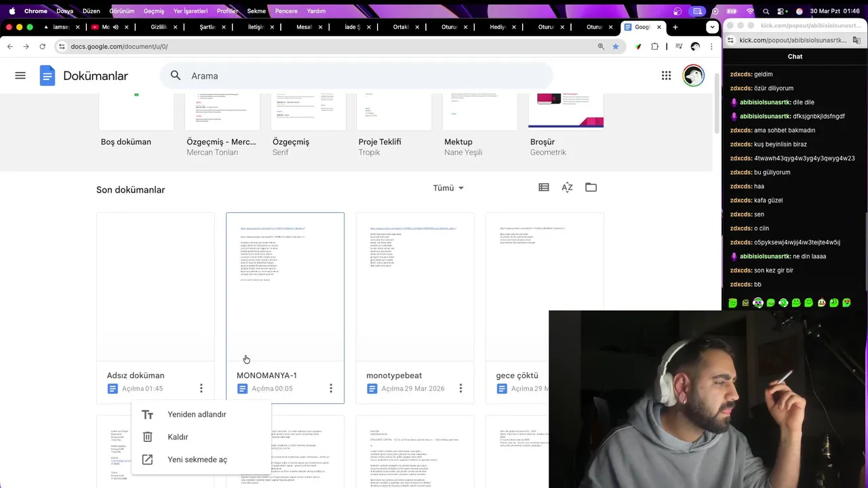The image size is (868, 488).
Task: Focus the Arama search field
Action: tap(356, 76)
